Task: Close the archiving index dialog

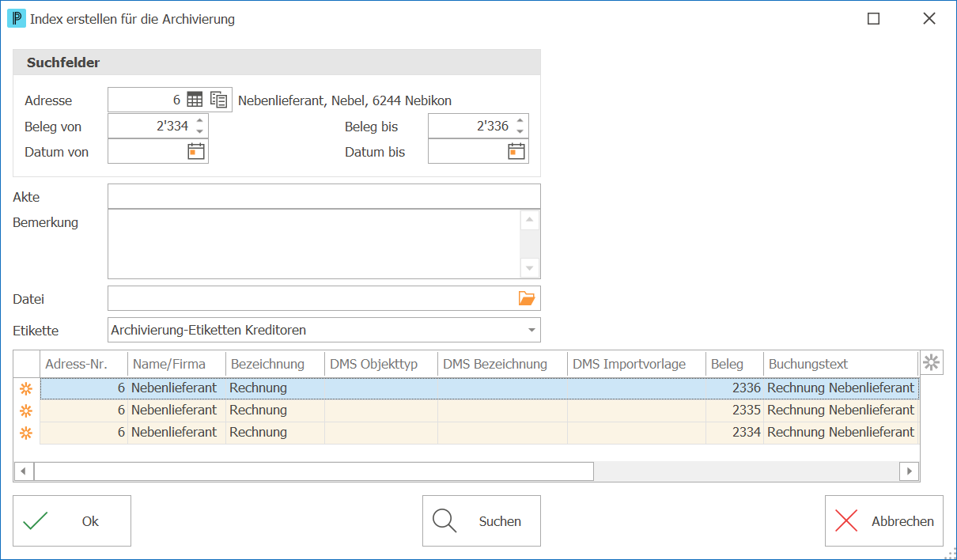Action: pyautogui.click(x=929, y=19)
